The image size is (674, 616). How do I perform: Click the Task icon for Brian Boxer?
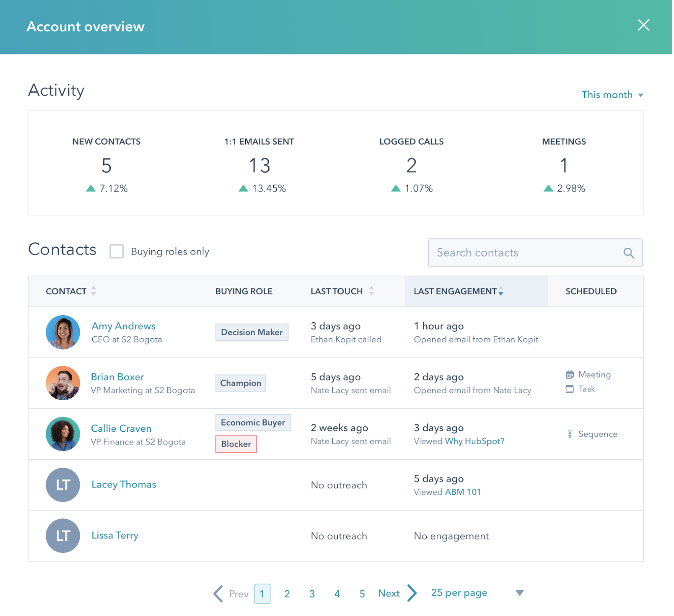click(570, 389)
